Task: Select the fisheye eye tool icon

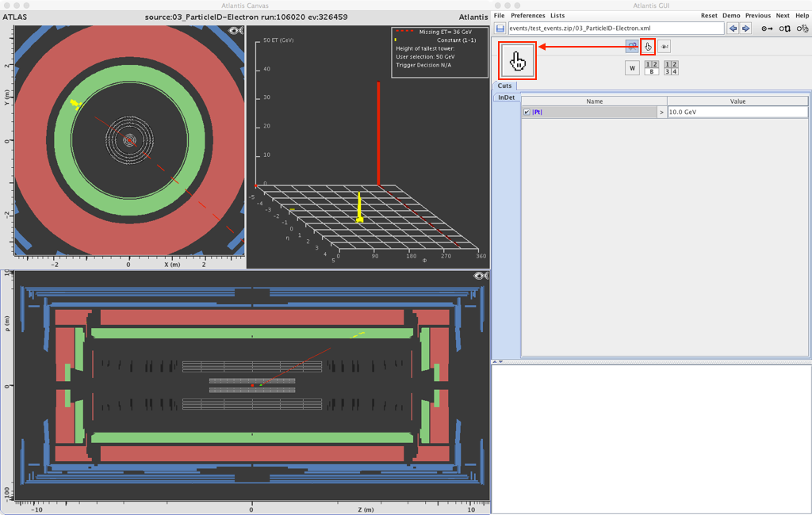Action: coord(665,46)
